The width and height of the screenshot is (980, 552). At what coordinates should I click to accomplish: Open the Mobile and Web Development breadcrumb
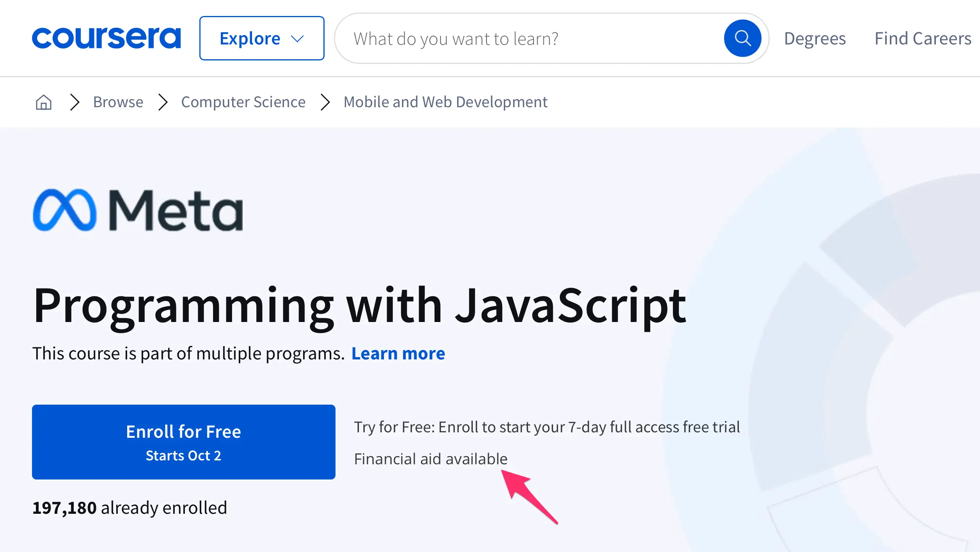(445, 102)
